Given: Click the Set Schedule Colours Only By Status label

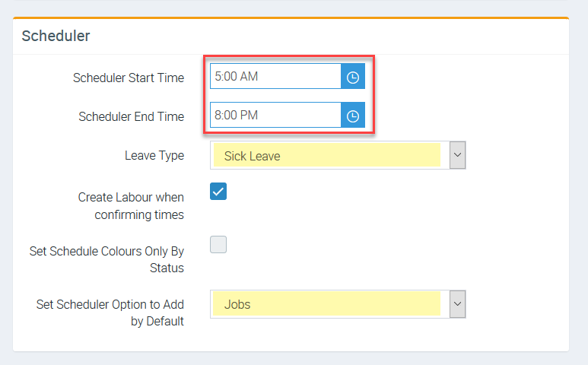Looking at the screenshot, I should coord(106,259).
